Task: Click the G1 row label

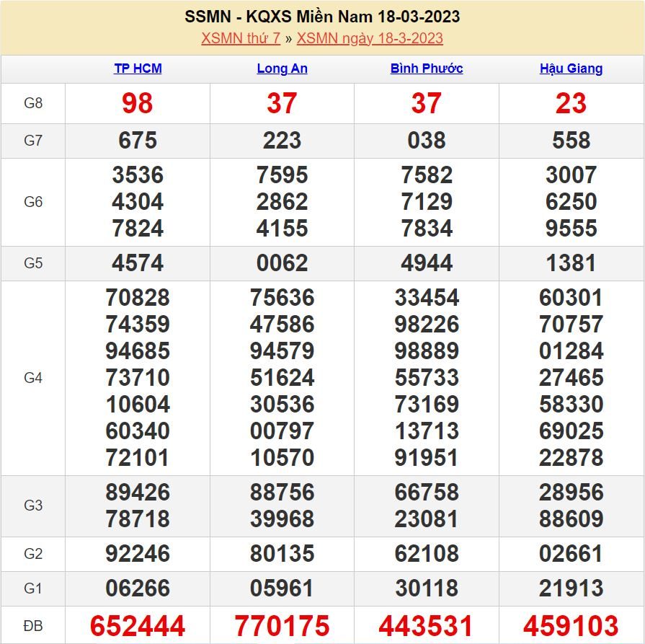Action: click(33, 588)
